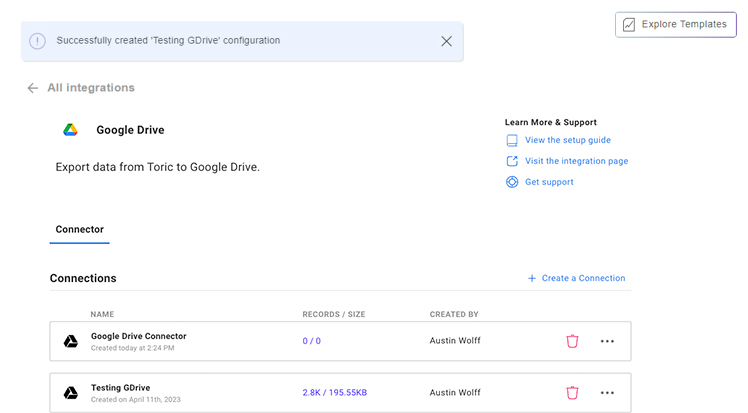Select the Connector tab

[x=80, y=229]
